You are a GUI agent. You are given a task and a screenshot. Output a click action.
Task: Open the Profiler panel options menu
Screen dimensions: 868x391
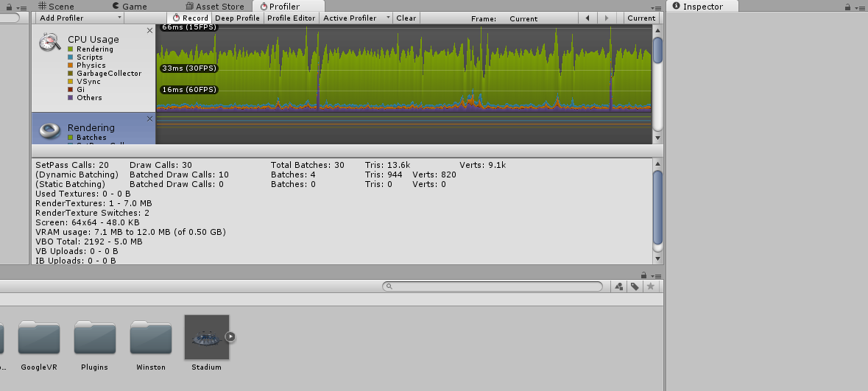tap(655, 8)
